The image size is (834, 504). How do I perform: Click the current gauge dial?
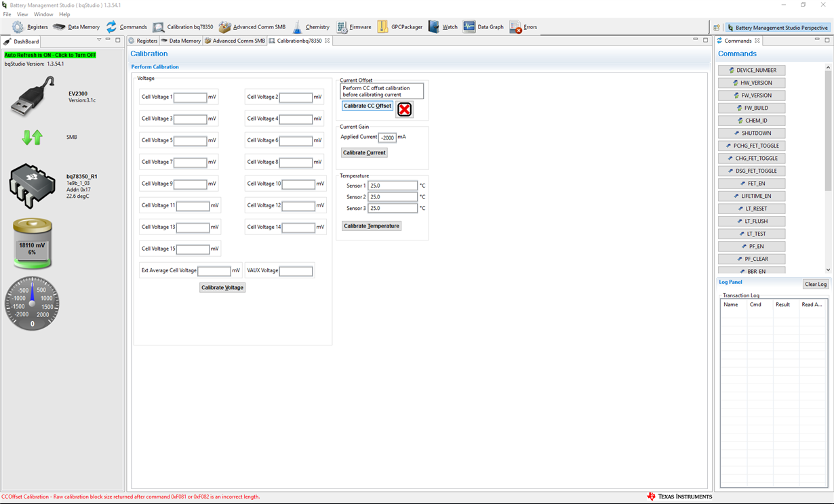pos(32,303)
